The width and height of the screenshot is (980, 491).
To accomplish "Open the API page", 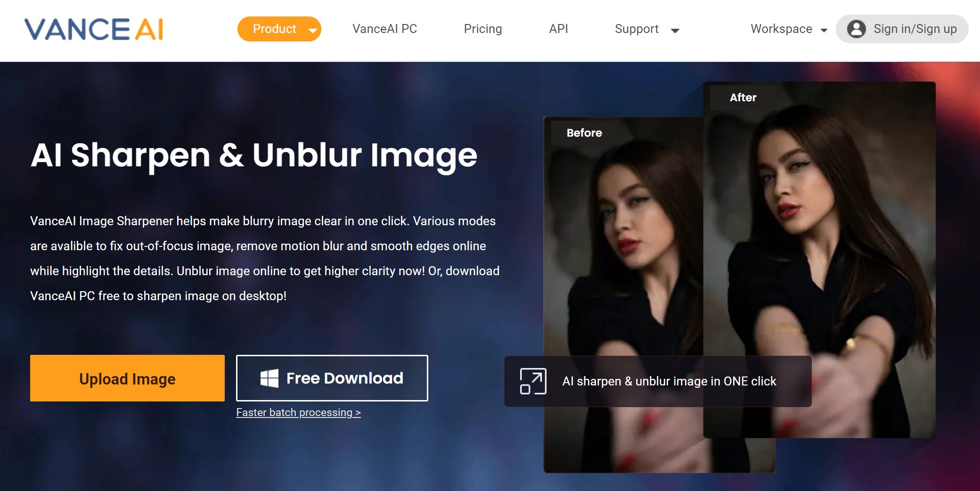I will pos(558,29).
